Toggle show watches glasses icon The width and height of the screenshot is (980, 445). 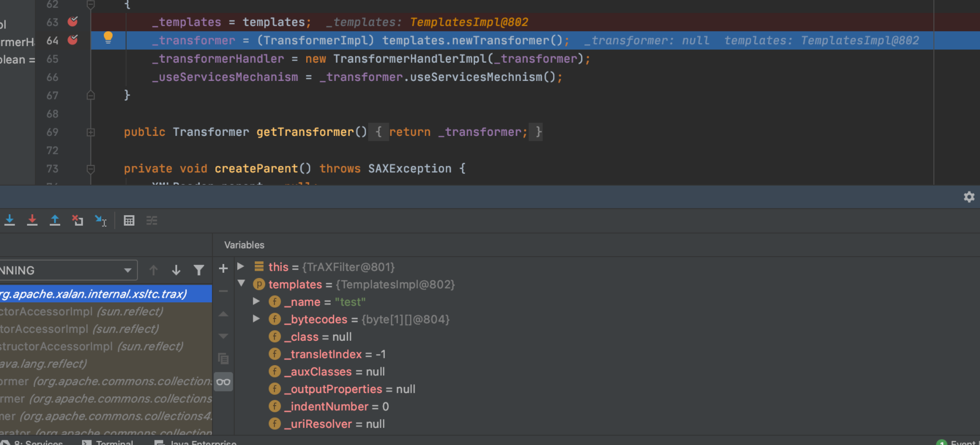[223, 382]
